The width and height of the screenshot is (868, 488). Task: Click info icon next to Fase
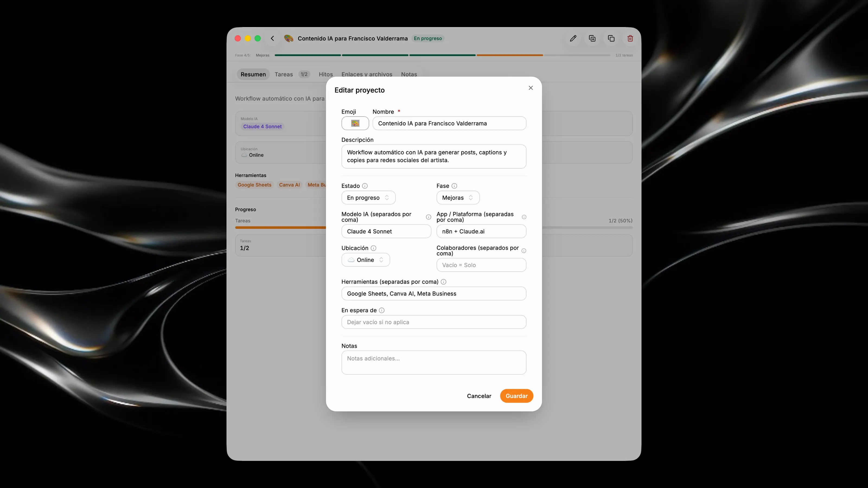pos(454,186)
